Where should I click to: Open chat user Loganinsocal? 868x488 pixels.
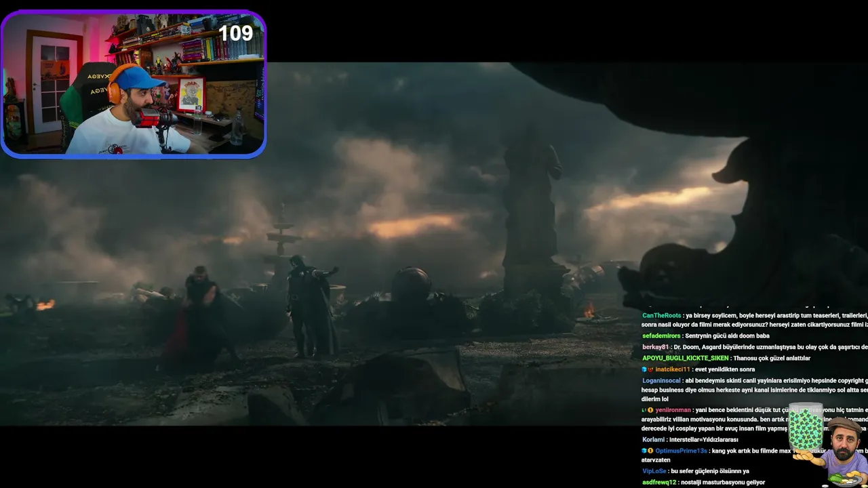point(663,381)
